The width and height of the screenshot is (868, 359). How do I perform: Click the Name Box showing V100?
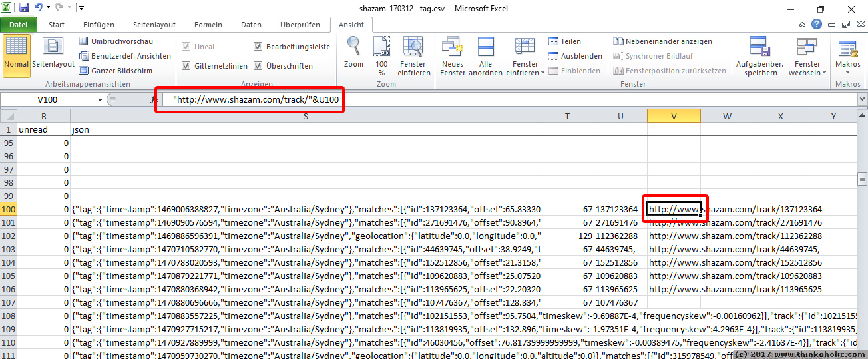click(48, 100)
